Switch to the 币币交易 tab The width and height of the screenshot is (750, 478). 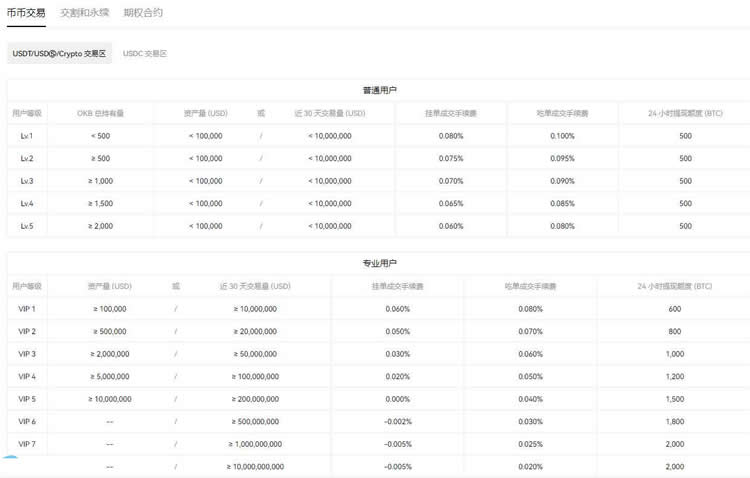(x=26, y=13)
